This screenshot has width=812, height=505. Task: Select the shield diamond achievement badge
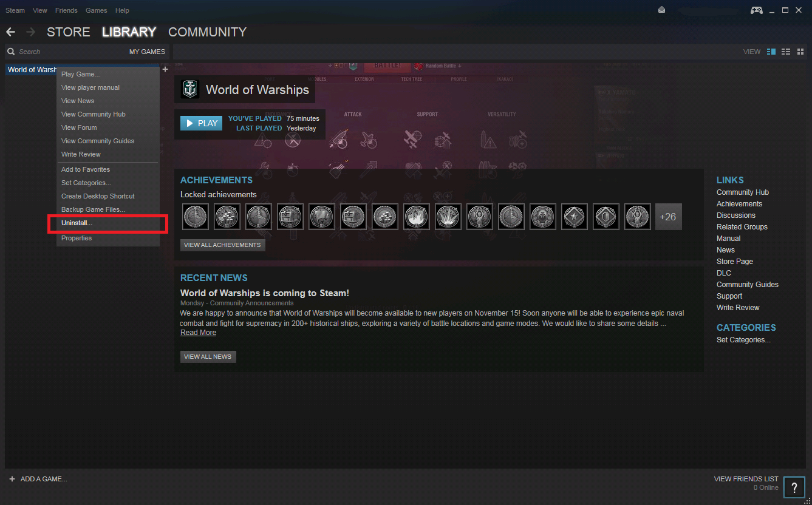(606, 217)
